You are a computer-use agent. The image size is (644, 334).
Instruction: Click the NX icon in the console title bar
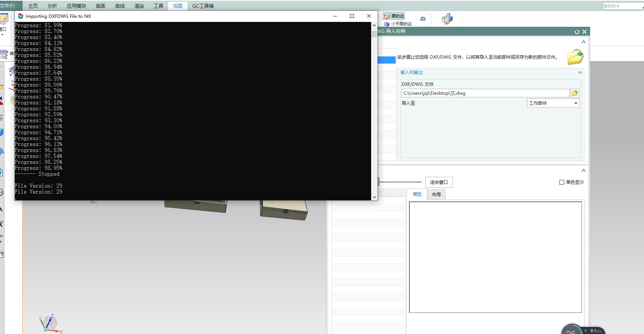point(21,16)
